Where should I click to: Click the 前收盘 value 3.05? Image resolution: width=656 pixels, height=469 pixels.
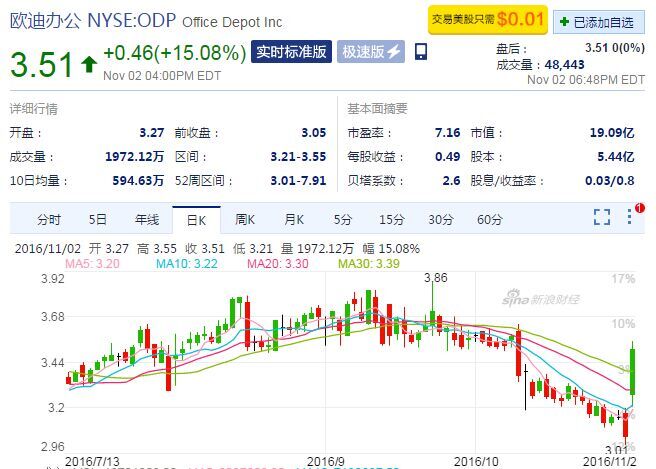click(x=313, y=133)
